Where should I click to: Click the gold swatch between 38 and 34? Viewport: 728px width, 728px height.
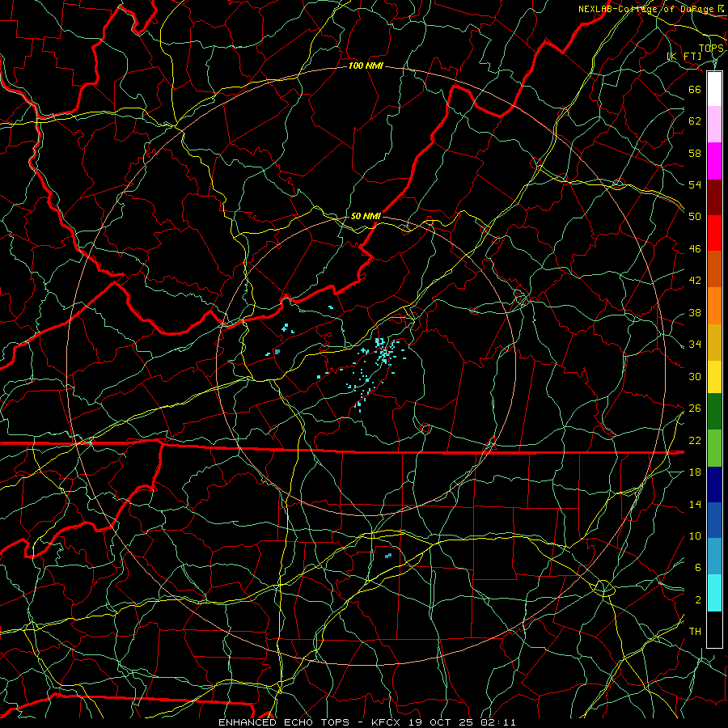(714, 342)
